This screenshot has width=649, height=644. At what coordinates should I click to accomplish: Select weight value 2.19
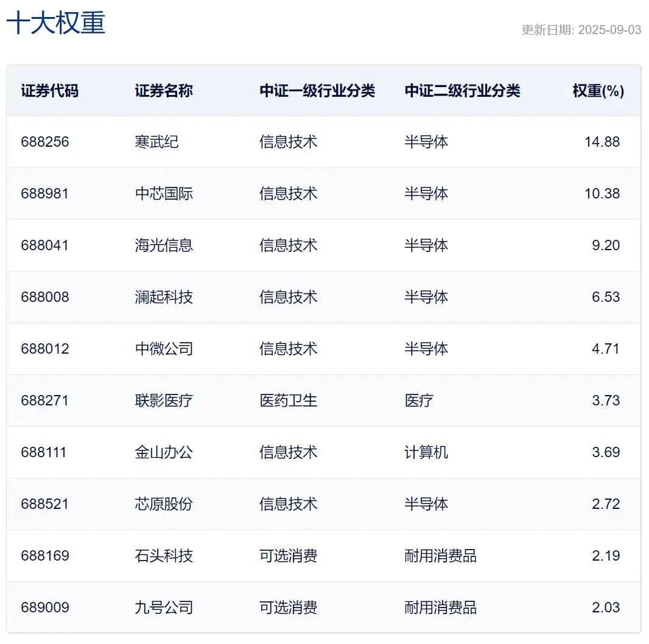pos(606,555)
